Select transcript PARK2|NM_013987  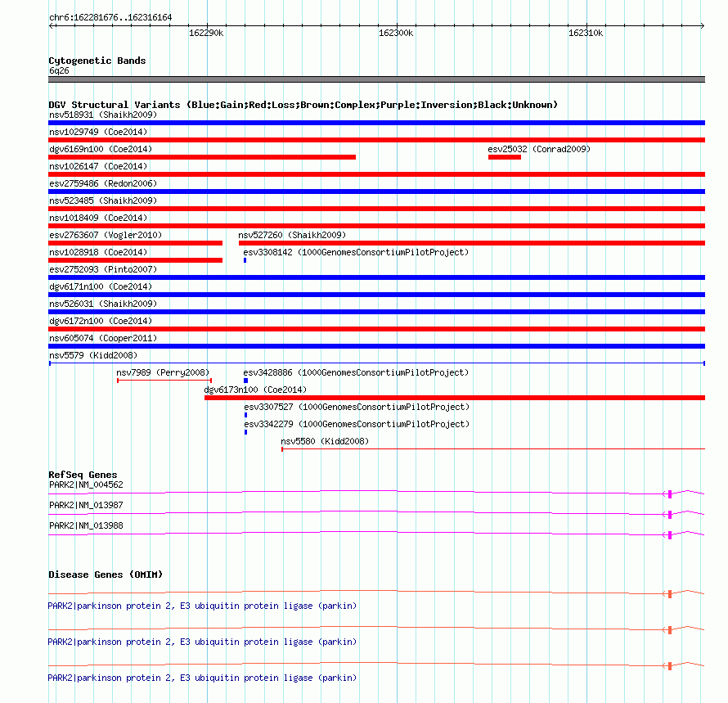click(x=86, y=506)
